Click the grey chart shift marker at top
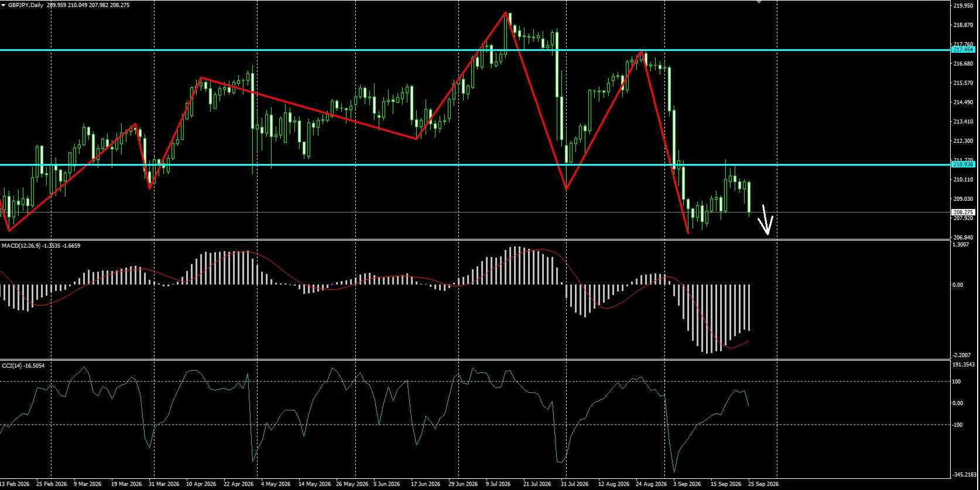Image resolution: width=980 pixels, height=490 pixels. pos(759,2)
